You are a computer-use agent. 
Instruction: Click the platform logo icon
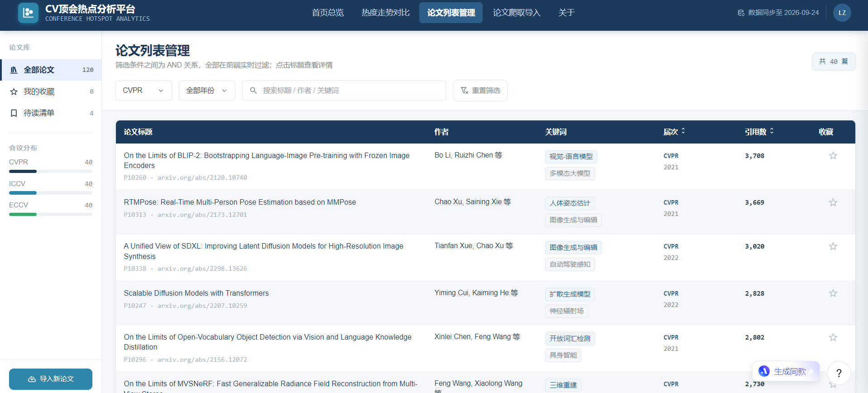click(x=28, y=13)
